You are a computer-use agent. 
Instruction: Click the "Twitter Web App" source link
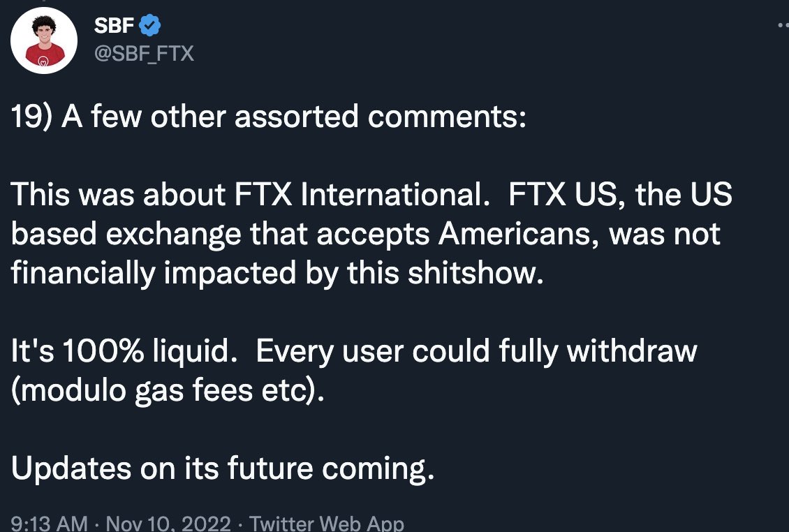[x=326, y=523]
